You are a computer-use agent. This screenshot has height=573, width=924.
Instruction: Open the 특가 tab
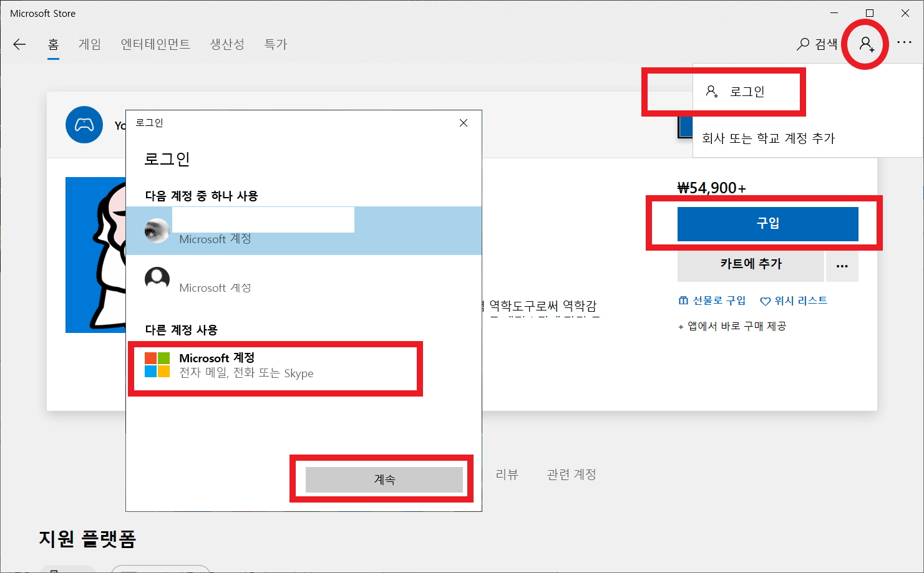pyautogui.click(x=276, y=44)
